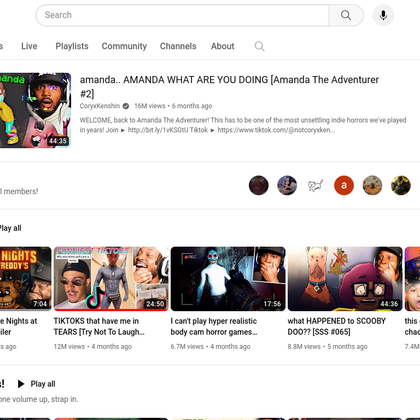Viewport: 420px width, 420px height.
Task: Open the Amanda The Adventurer featured thumbnail
Action: coord(35,110)
